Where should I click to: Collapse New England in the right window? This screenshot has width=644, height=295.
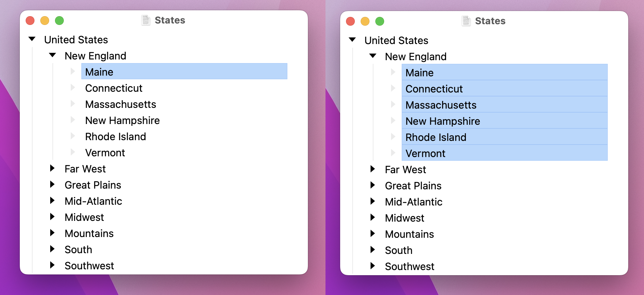(x=373, y=56)
